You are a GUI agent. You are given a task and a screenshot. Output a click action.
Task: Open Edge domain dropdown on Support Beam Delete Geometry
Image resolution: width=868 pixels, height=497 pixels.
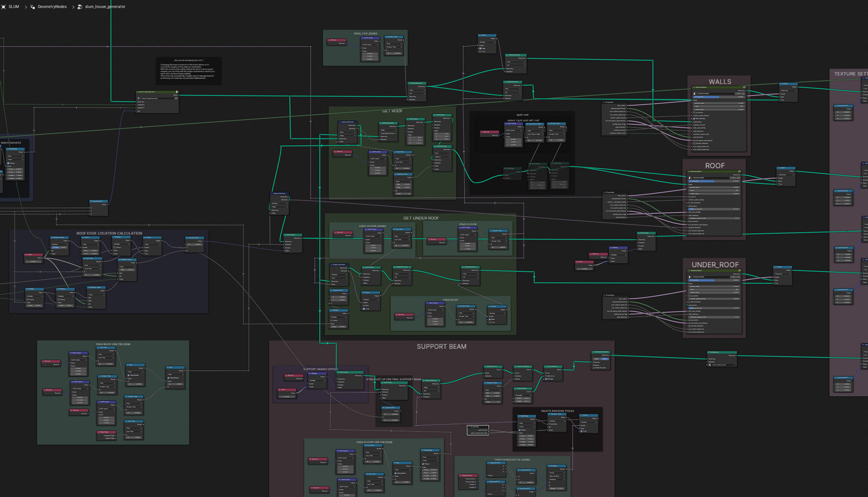click(x=431, y=387)
